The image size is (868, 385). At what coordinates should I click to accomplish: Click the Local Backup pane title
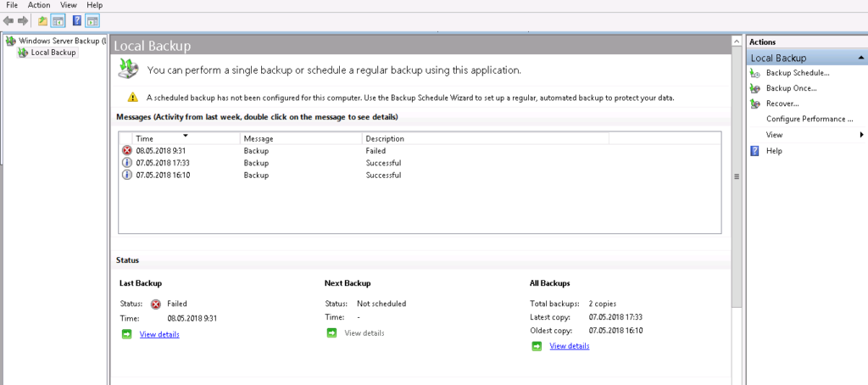pyautogui.click(x=153, y=46)
